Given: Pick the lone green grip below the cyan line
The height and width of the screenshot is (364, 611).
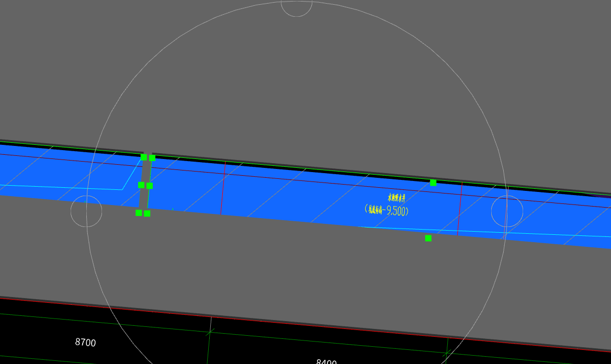Looking at the screenshot, I should click(428, 238).
